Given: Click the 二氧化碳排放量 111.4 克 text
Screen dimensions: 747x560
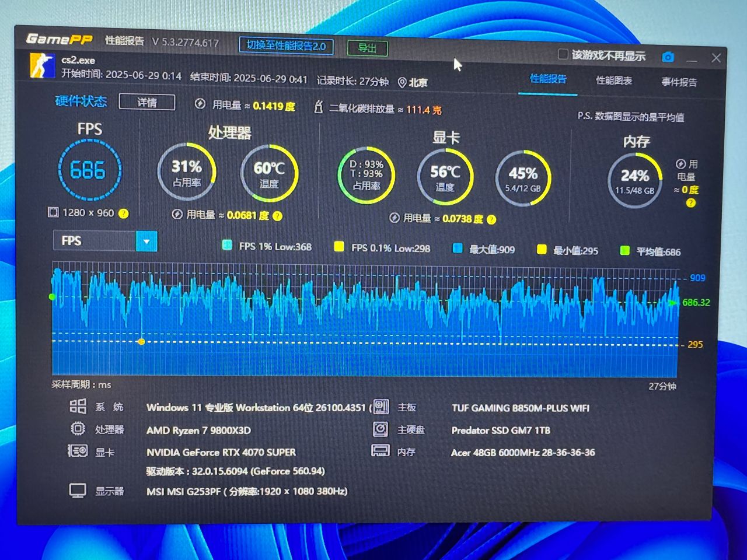Looking at the screenshot, I should coord(386,109).
